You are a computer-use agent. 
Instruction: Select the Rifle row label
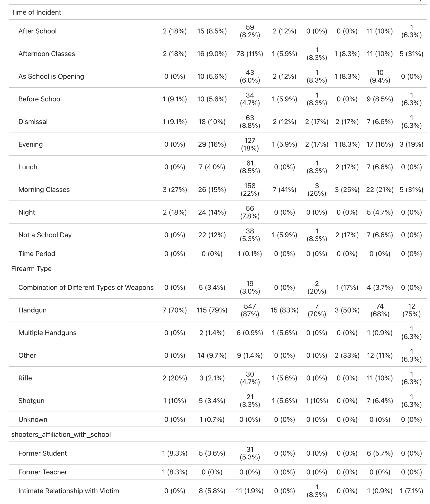25,378
